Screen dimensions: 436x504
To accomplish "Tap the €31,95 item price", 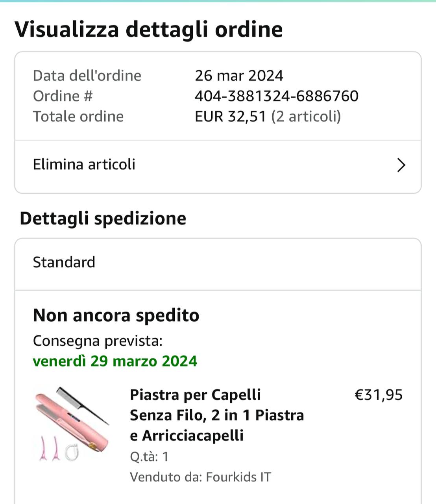I will pyautogui.click(x=379, y=395).
